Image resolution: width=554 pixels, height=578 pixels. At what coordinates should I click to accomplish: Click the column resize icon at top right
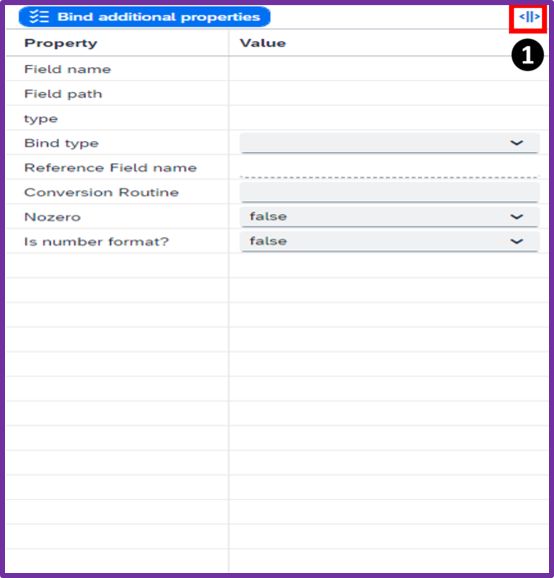(529, 17)
